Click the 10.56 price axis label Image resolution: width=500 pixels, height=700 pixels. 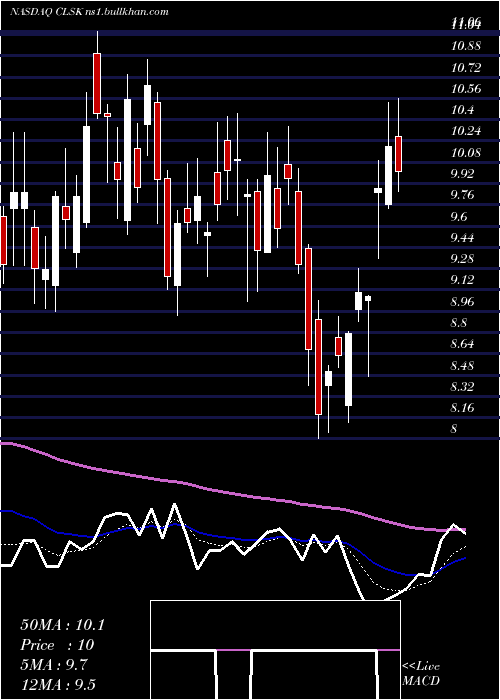click(x=466, y=89)
